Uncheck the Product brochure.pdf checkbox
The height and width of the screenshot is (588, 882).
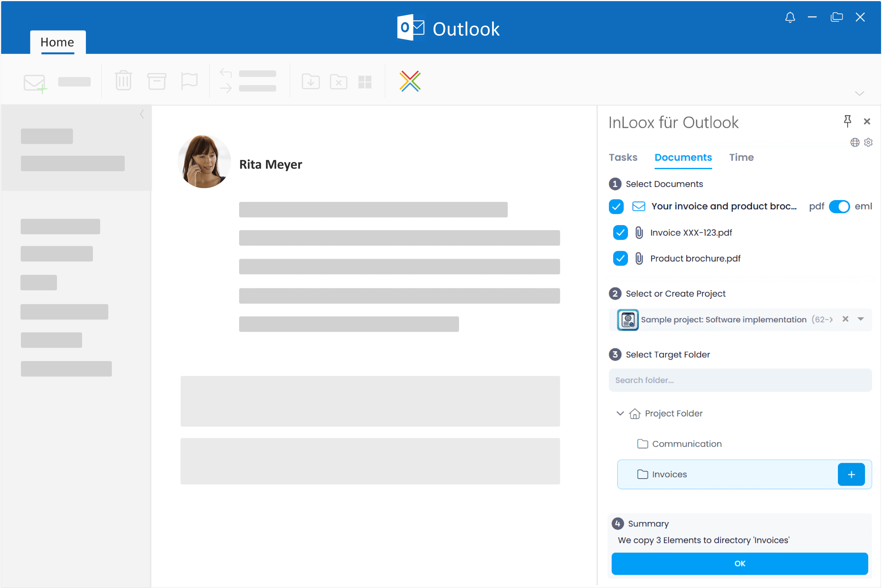click(x=620, y=258)
